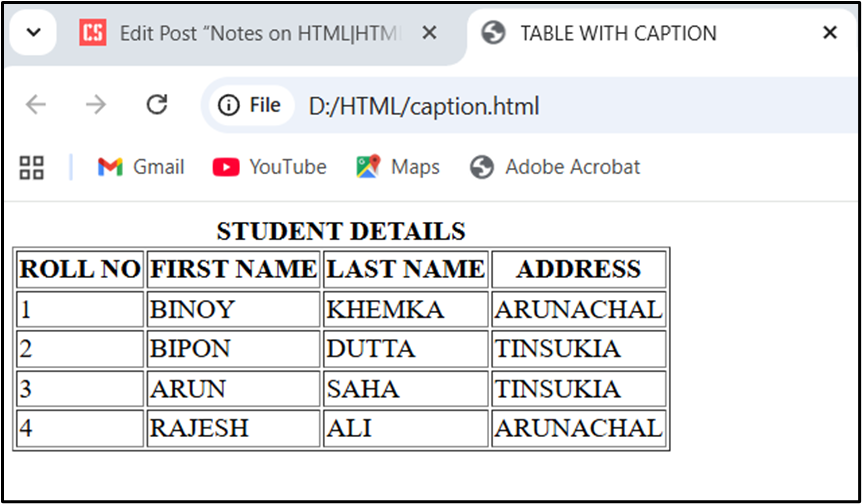Close the TABLE WITH CAPTION tab
Viewport: 862px width, 504px height.
click(x=829, y=33)
